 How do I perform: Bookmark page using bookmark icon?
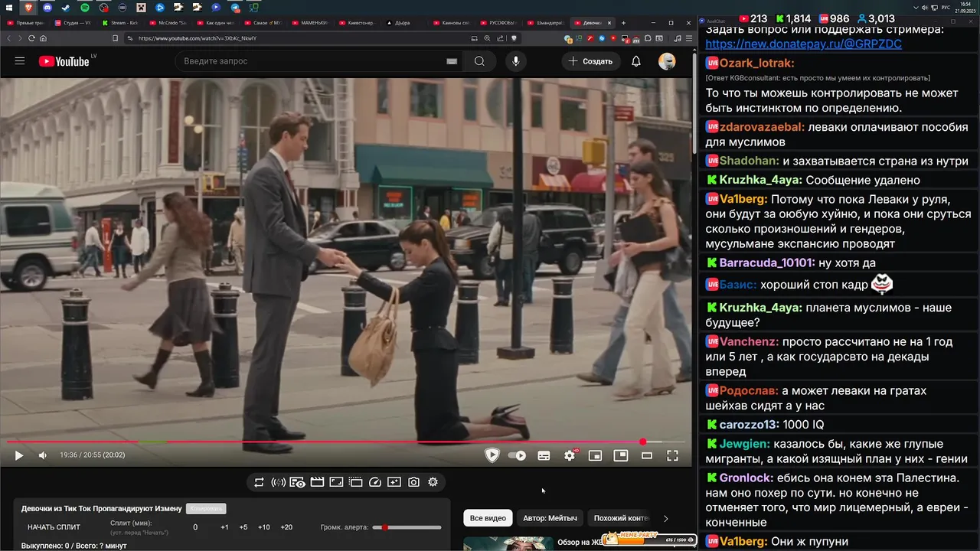point(115,38)
